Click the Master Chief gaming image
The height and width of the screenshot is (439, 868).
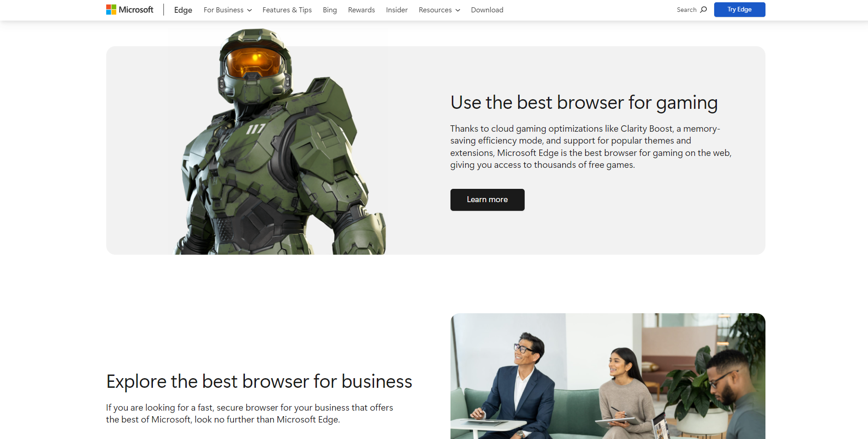[x=279, y=142]
